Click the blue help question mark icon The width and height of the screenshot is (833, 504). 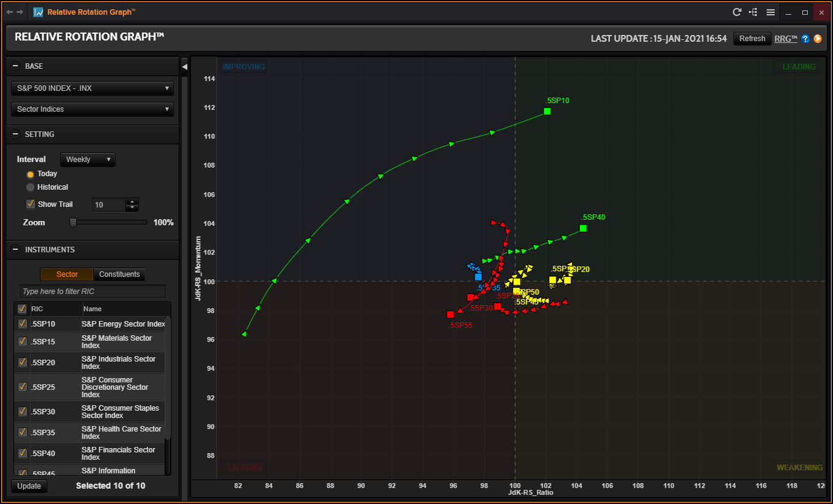coord(805,39)
